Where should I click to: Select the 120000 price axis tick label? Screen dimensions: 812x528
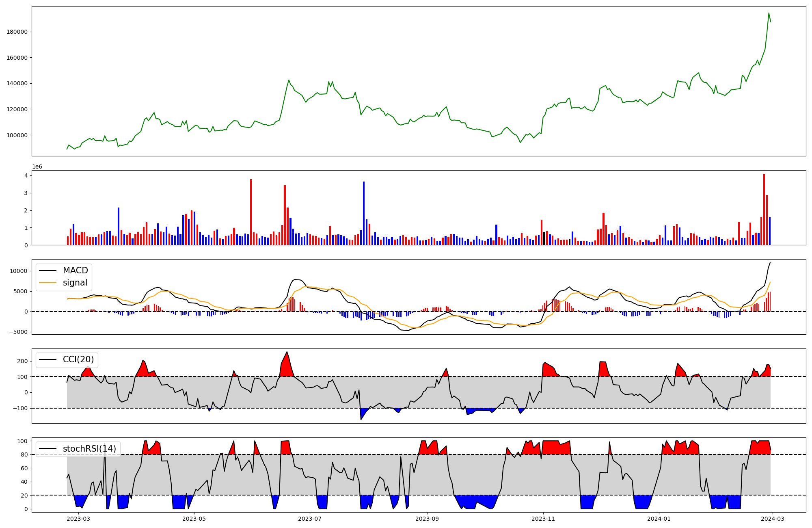coord(17,109)
